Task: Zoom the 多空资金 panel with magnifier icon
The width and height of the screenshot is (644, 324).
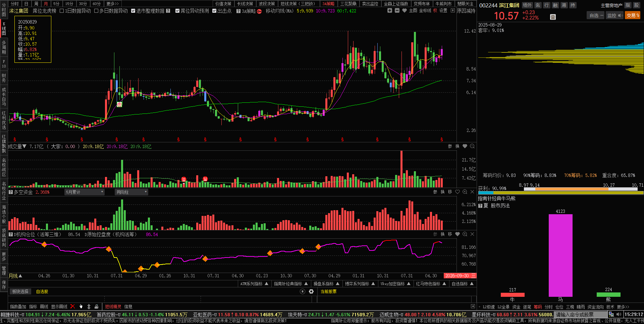Action: 465,192
